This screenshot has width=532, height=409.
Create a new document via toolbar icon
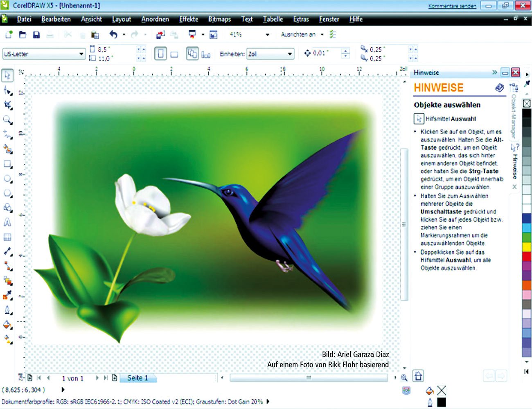(x=9, y=35)
